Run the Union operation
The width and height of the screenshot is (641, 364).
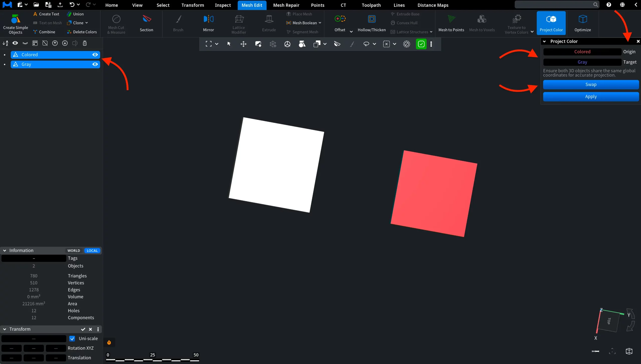75,14
